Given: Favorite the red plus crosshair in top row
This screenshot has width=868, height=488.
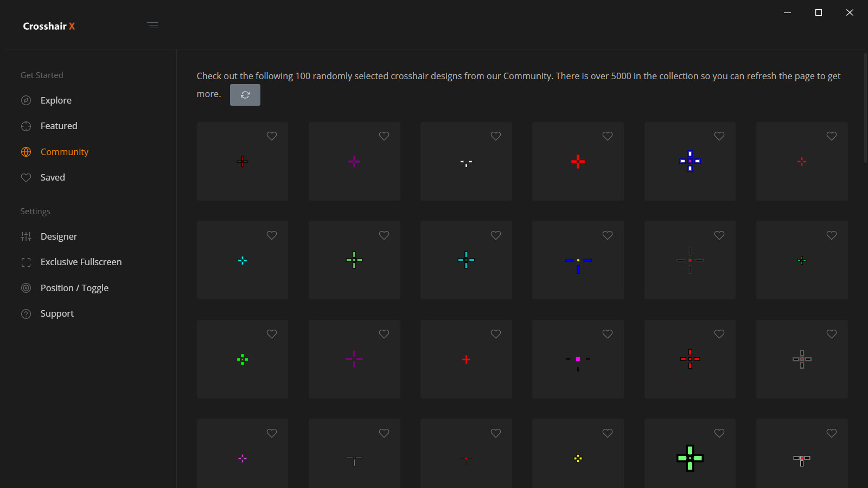Looking at the screenshot, I should [x=608, y=136].
